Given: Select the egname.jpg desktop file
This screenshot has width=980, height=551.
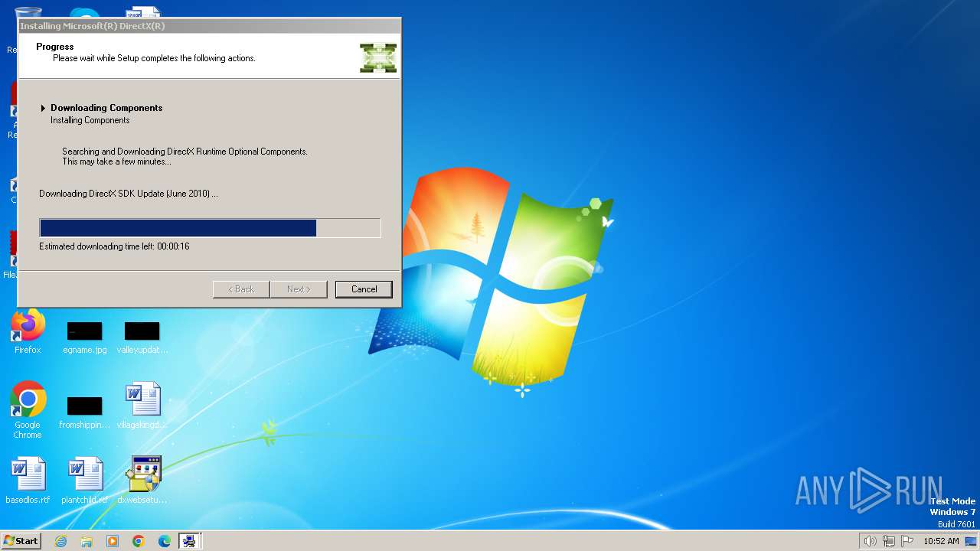Looking at the screenshot, I should (85, 337).
